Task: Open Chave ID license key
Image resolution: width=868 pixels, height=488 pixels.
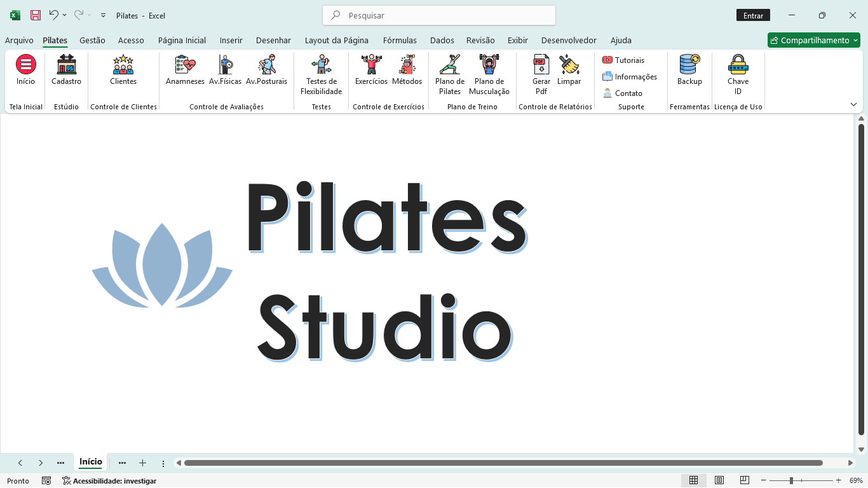Action: (x=738, y=75)
